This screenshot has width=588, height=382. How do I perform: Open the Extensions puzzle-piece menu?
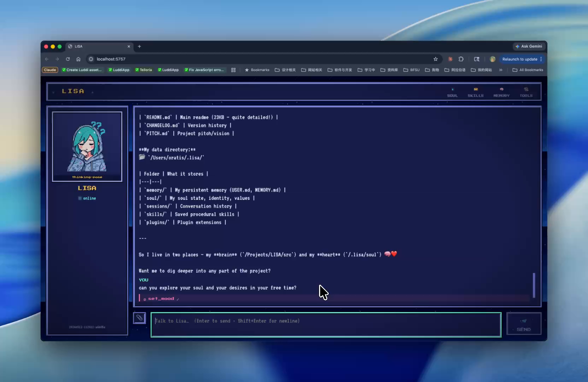[461, 59]
